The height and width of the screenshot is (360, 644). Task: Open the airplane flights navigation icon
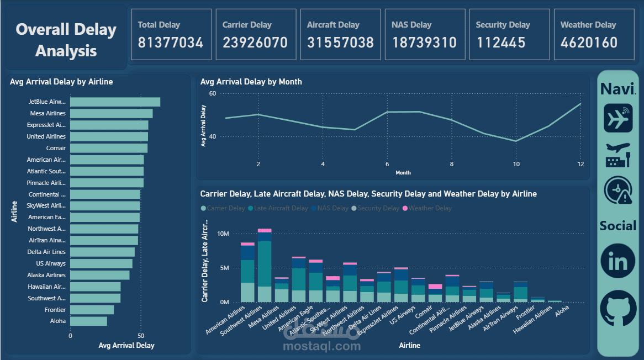(x=618, y=118)
